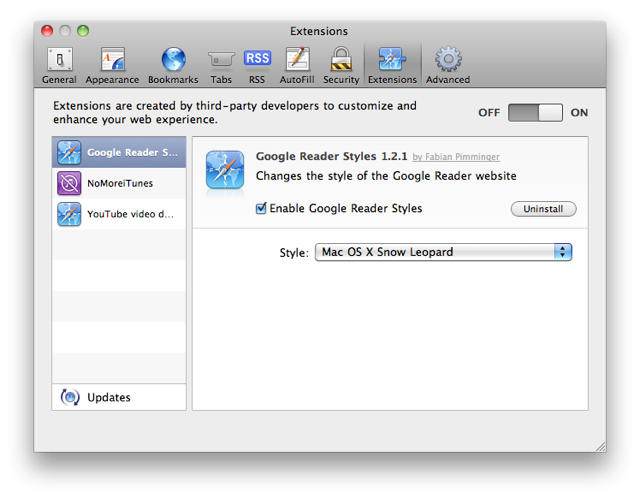Uncheck Enable Google Reader Styles checkbox
The width and height of the screenshot is (640, 499).
pos(262,209)
